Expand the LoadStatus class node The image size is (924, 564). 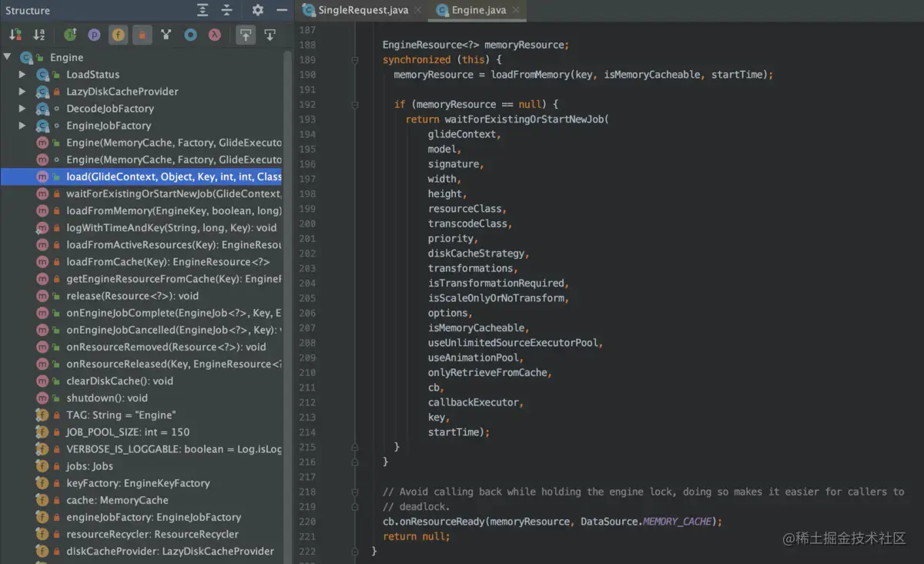[x=22, y=75]
